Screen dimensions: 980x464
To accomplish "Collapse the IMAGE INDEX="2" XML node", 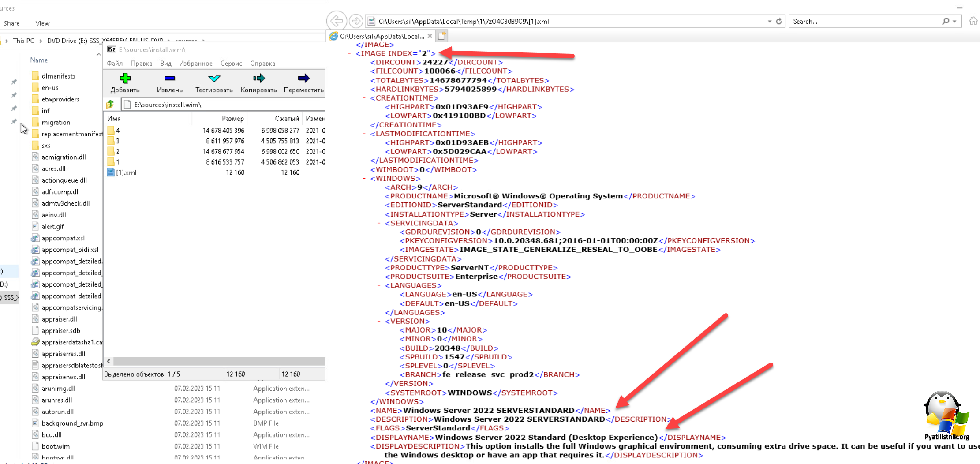I will 349,53.
